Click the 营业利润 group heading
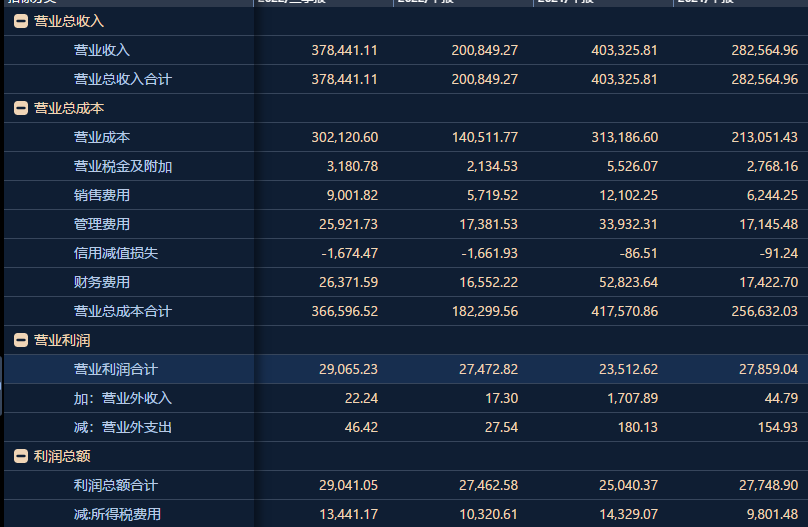The height and width of the screenshot is (527, 808). click(62, 340)
